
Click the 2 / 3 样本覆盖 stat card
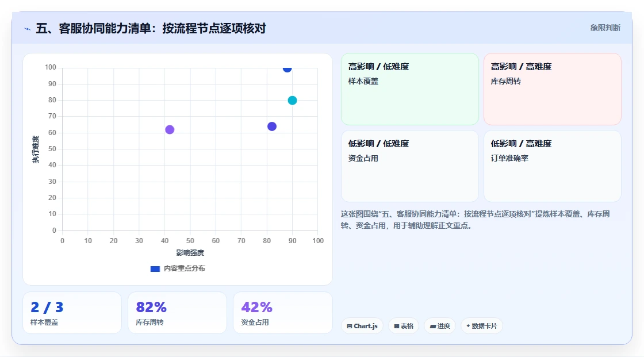point(72,313)
